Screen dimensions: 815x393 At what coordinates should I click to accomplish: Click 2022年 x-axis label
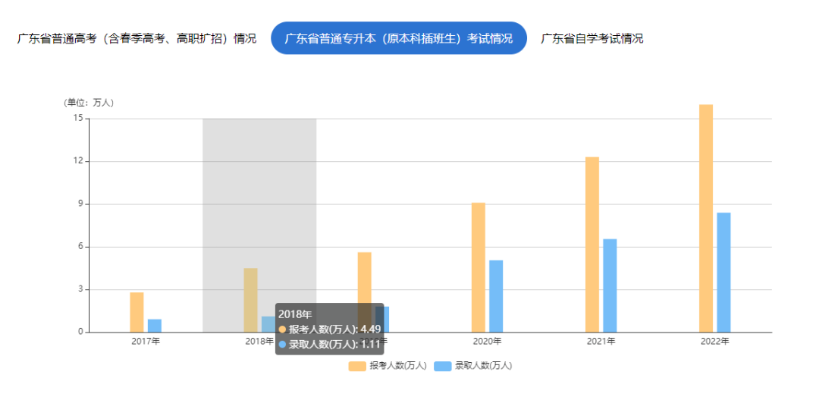[x=715, y=342]
